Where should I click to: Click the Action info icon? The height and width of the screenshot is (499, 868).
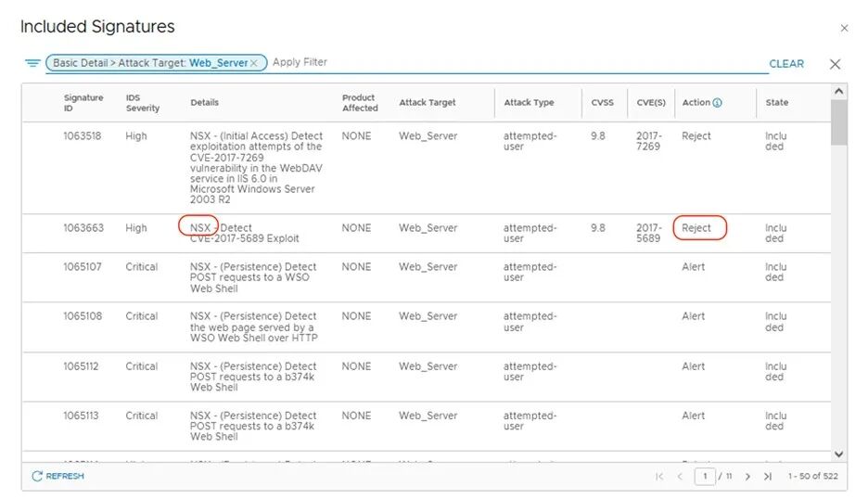point(718,102)
